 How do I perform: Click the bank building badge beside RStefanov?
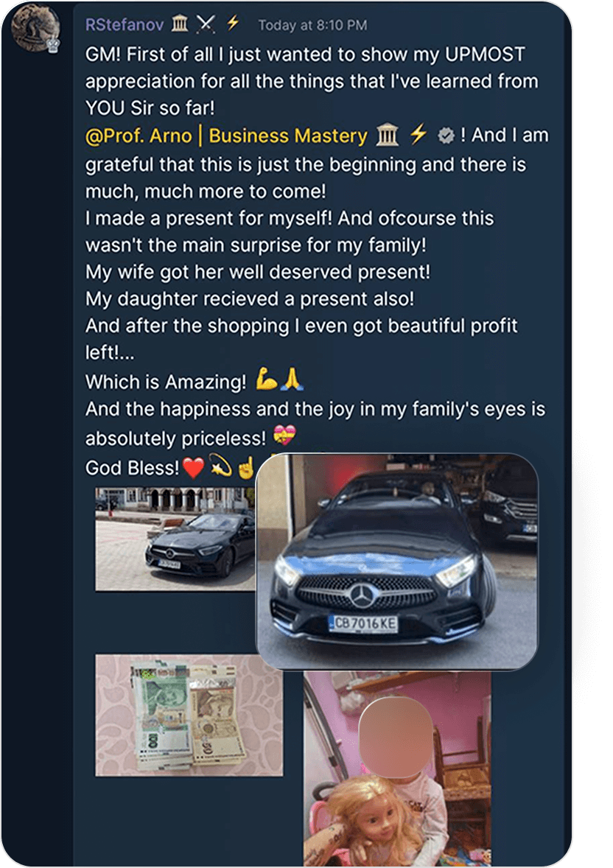(x=179, y=24)
